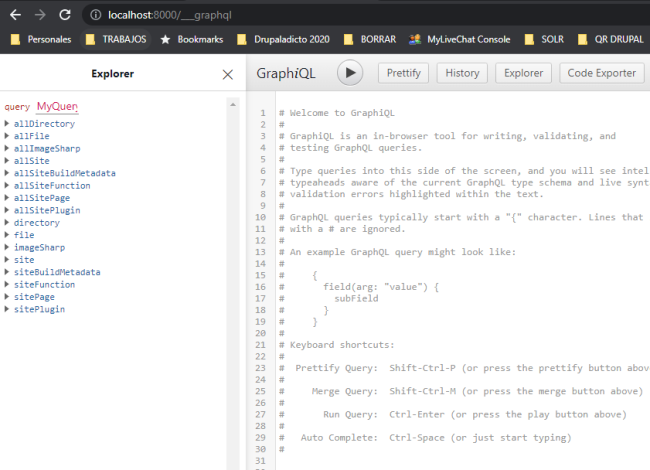This screenshot has width=650, height=470.
Task: Close the Explorer panel with the X
Action: [228, 75]
